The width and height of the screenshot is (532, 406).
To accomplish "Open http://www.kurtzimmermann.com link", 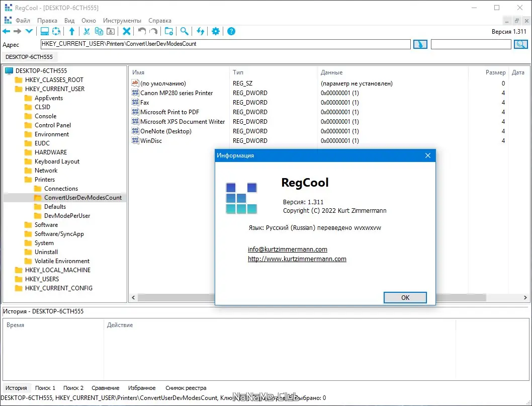I will [297, 259].
